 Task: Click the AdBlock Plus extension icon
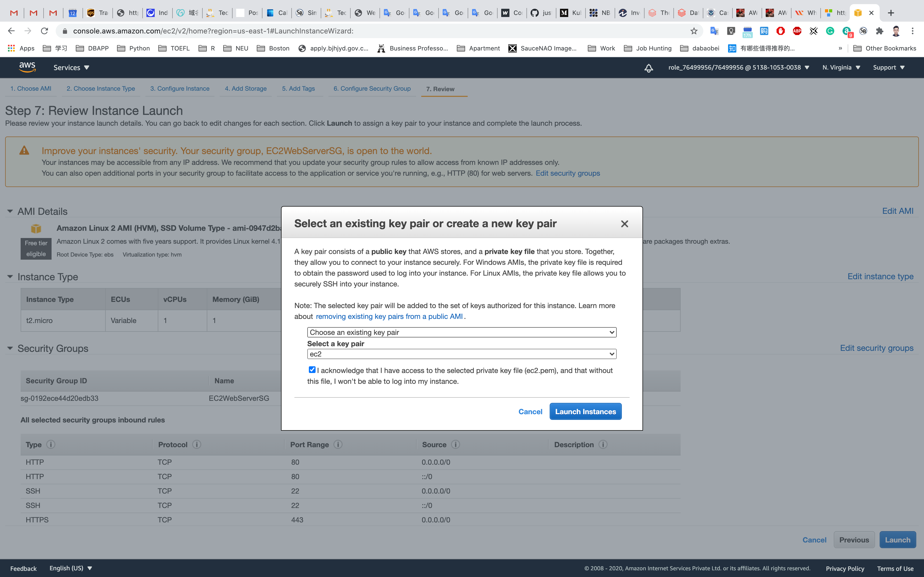point(797,31)
